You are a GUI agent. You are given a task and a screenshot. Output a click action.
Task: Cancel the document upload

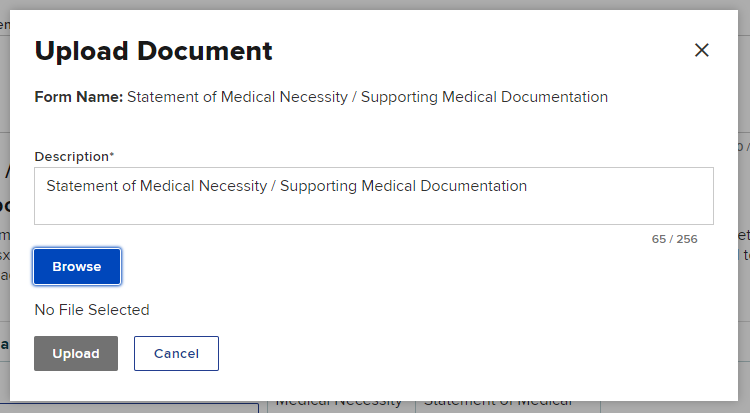pos(176,353)
